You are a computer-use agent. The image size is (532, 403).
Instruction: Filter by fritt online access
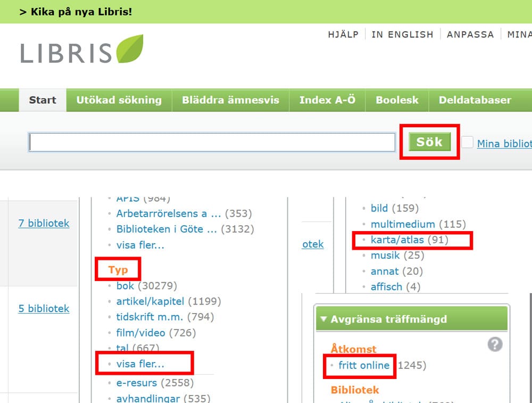coord(364,365)
